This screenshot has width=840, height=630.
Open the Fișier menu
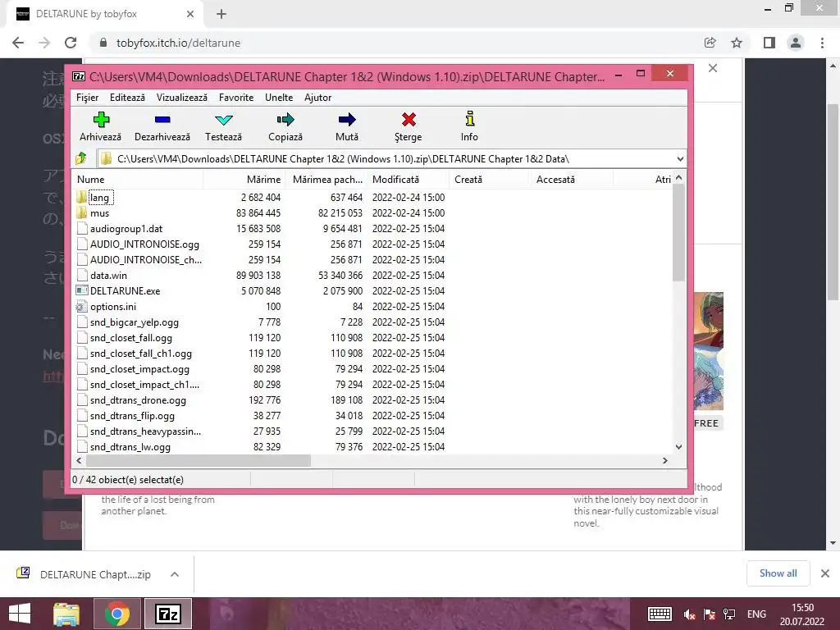[x=87, y=98]
